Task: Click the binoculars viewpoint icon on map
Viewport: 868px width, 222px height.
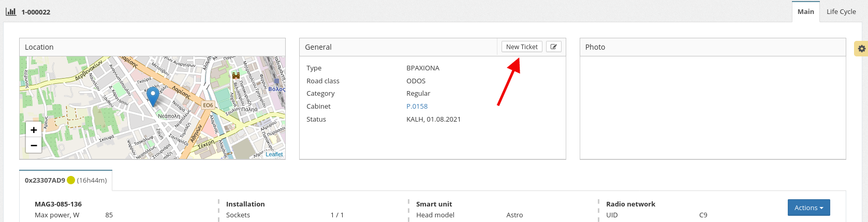Action: click(x=236, y=76)
